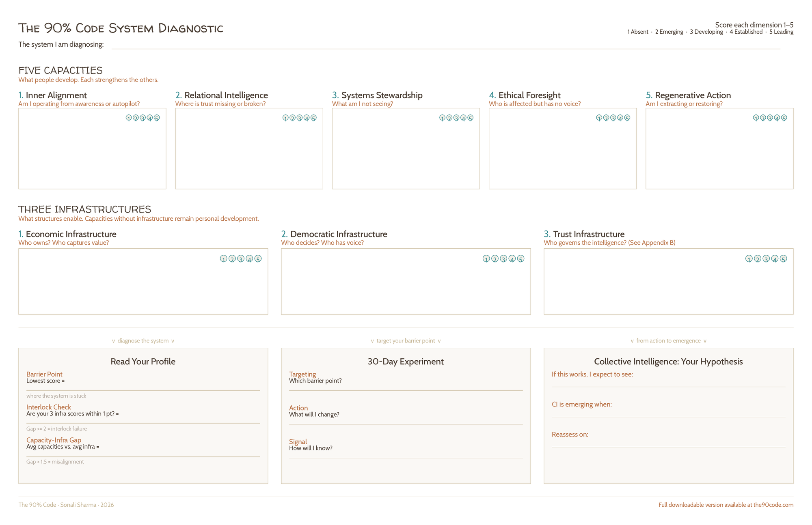Choose score 3 for Relational Intelligence
The width and height of the screenshot is (812, 525).
click(x=300, y=118)
